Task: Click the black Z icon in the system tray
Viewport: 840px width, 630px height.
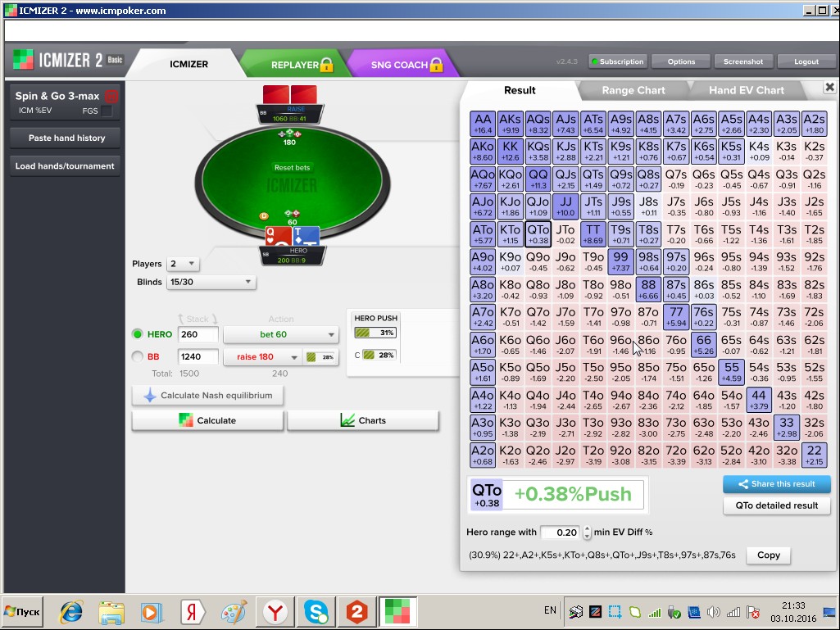Action: (x=595, y=612)
